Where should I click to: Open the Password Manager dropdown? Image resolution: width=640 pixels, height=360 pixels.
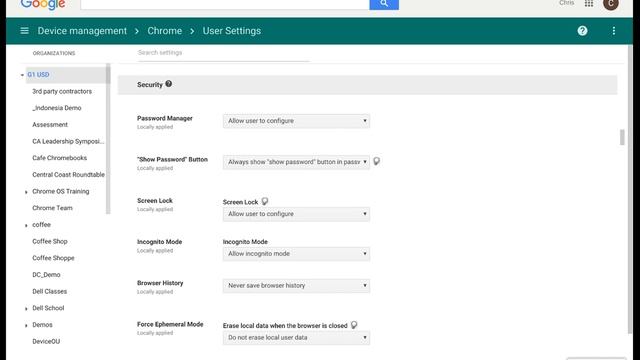click(x=296, y=121)
